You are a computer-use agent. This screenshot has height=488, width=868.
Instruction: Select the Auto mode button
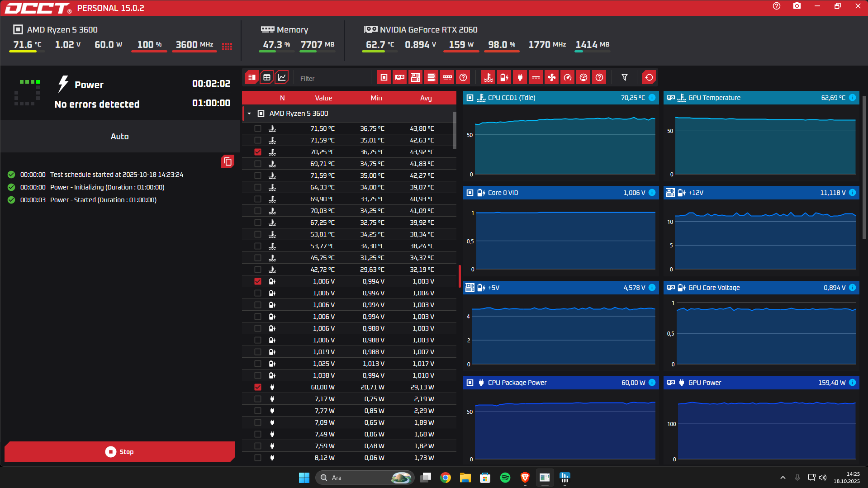(120, 137)
